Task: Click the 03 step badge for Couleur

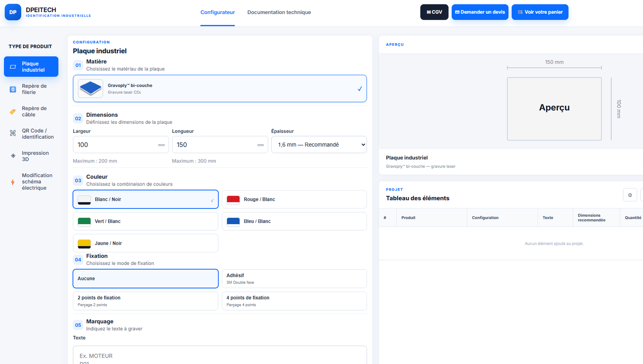Action: coord(78,180)
